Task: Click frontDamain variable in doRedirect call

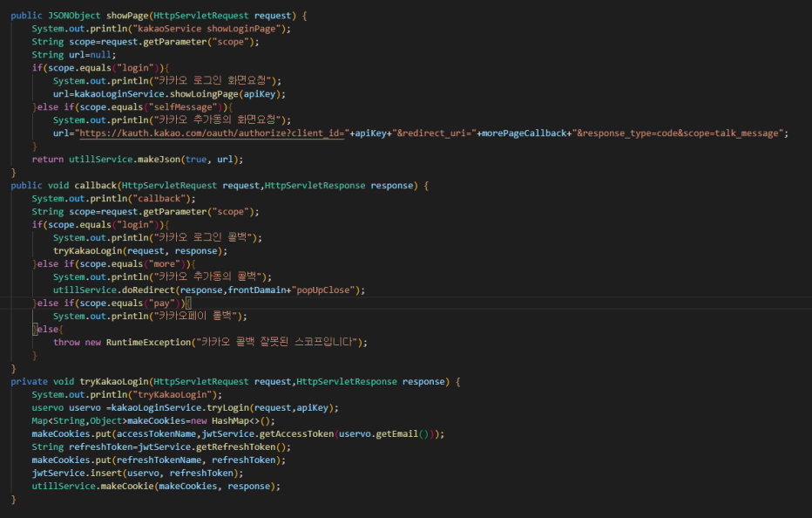Action: coord(257,290)
